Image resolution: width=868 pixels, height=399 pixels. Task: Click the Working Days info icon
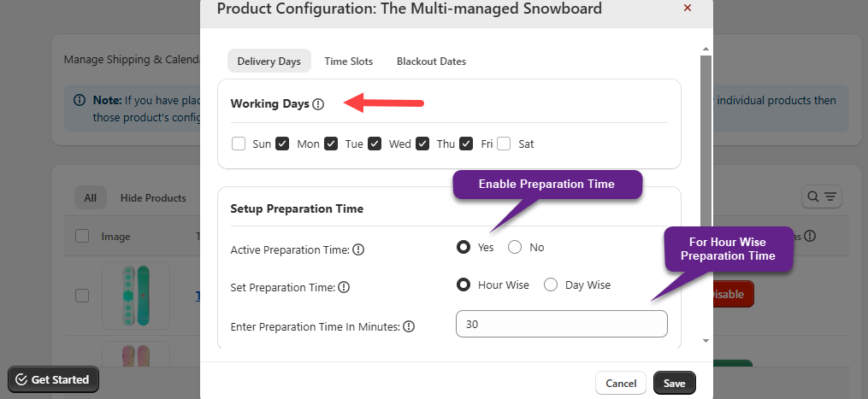point(318,104)
